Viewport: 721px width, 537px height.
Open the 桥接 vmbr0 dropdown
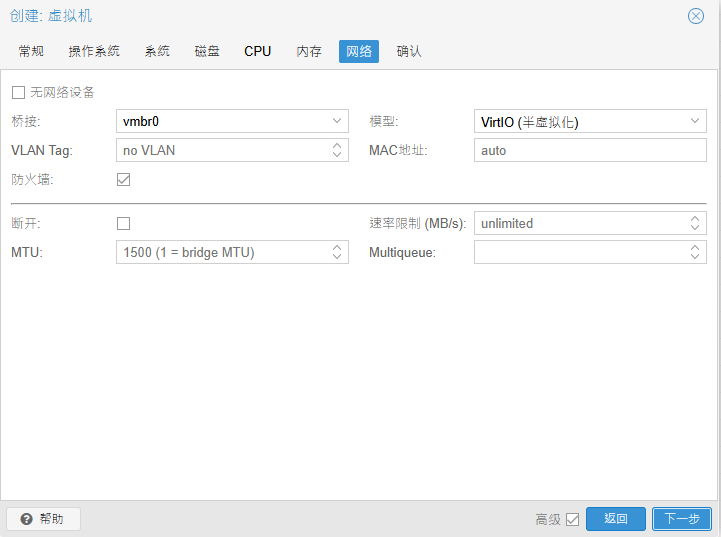pyautogui.click(x=338, y=122)
